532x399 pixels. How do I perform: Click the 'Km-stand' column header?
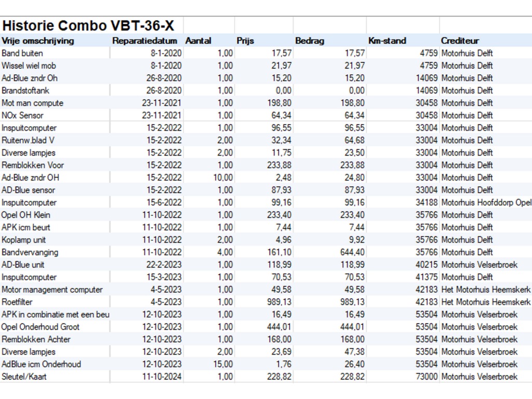coord(387,41)
